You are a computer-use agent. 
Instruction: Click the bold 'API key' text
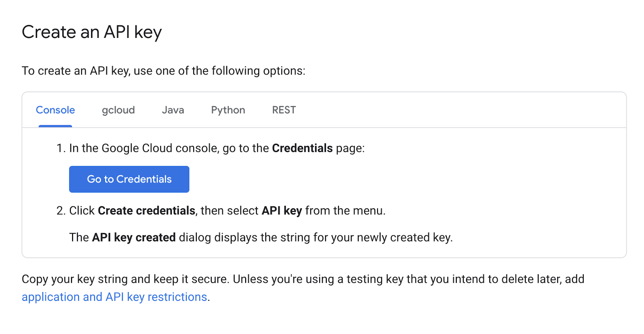point(281,210)
